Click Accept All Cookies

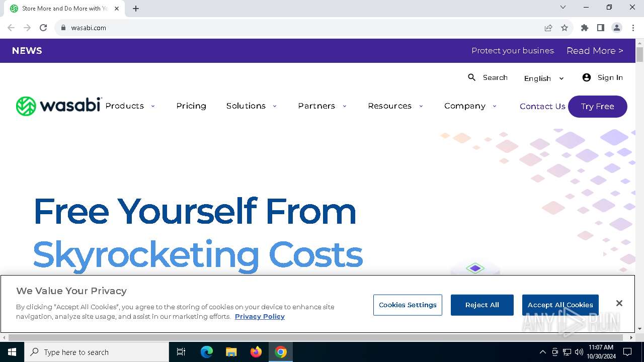(560, 305)
